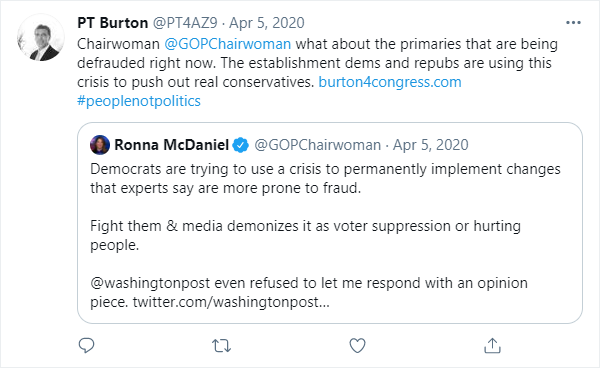The width and height of the screenshot is (600, 368).
Task: Open the Apr 5, 2020 timestamp of main tweet
Action: coord(267,23)
